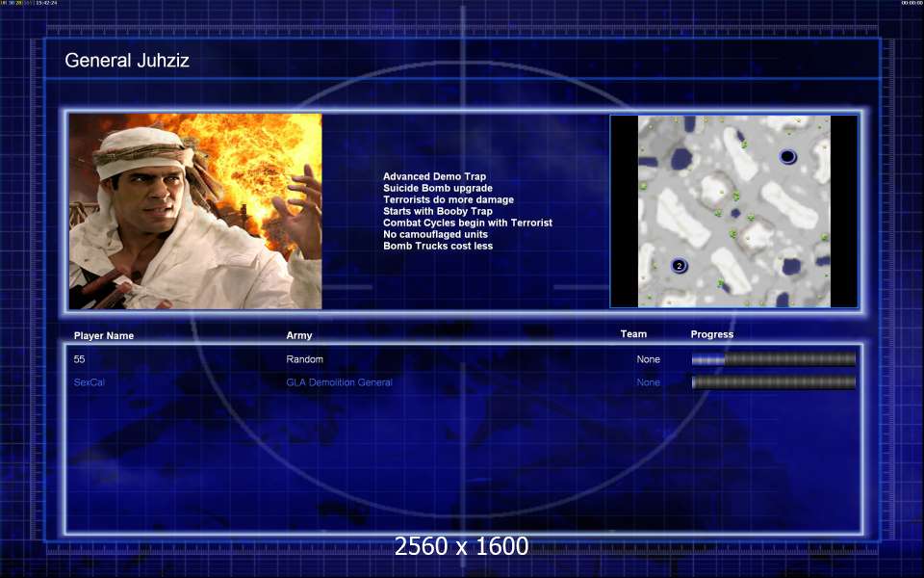Select the Army column header
The image size is (924, 578).
pyautogui.click(x=299, y=336)
